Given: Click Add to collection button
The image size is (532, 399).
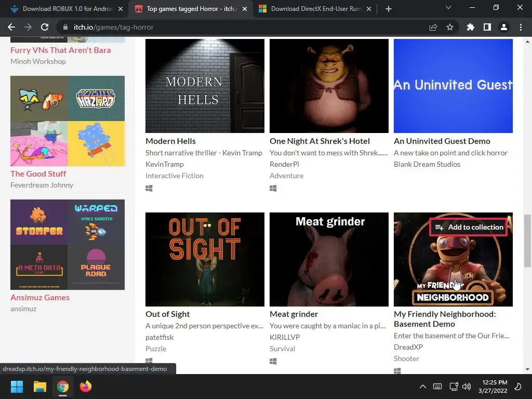Looking at the screenshot, I should (469, 228).
